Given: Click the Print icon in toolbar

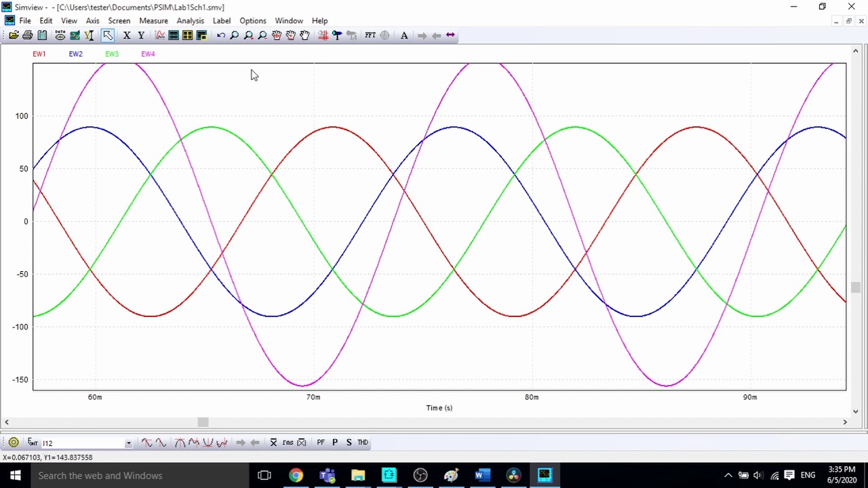Looking at the screenshot, I should [28, 35].
